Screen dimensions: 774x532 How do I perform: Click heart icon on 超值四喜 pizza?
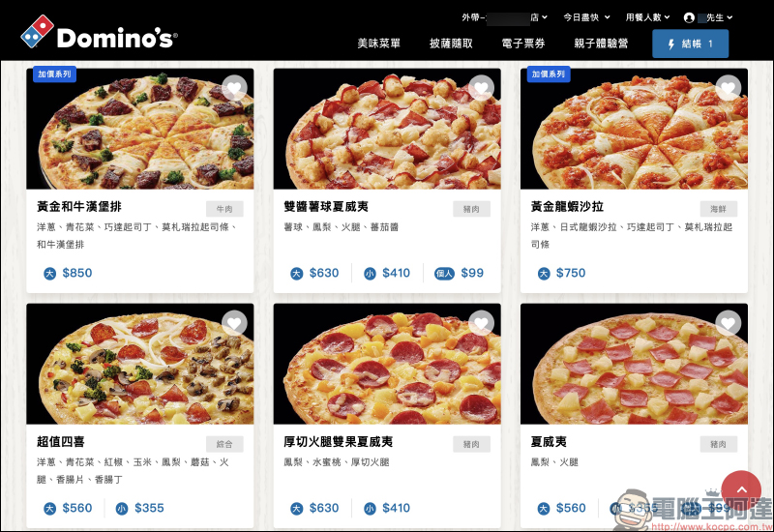point(234,323)
